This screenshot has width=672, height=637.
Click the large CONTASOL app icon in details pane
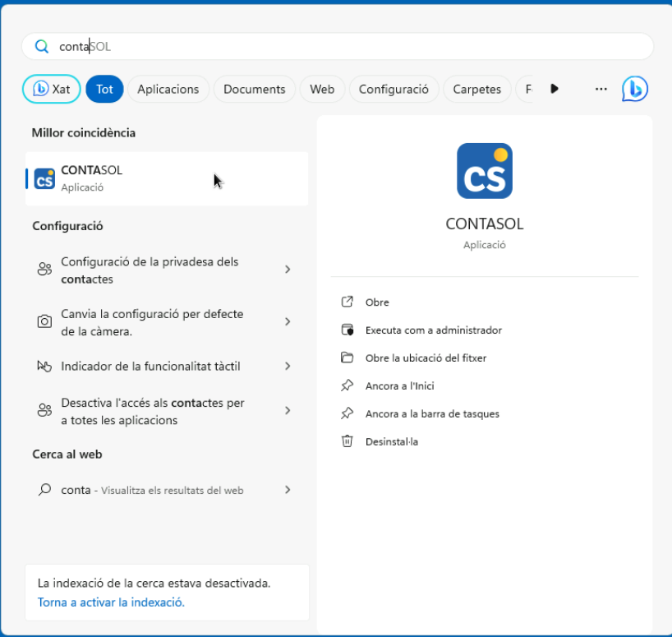(484, 171)
